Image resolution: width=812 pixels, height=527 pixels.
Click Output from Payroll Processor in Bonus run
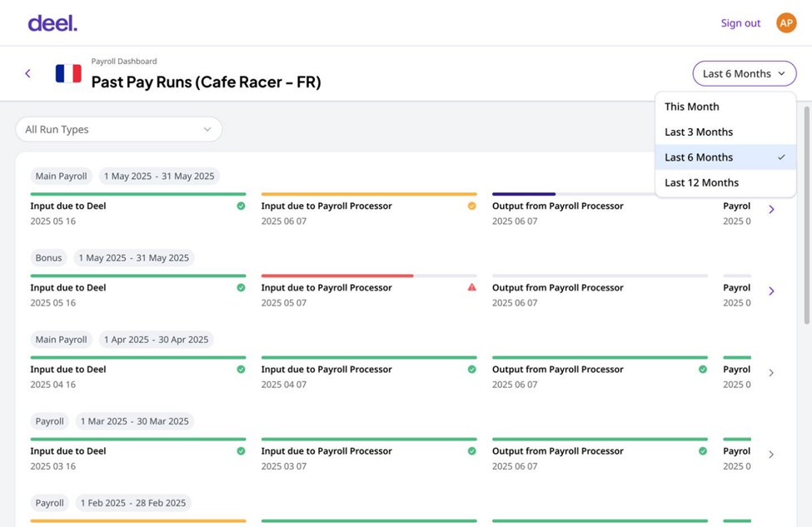click(558, 288)
